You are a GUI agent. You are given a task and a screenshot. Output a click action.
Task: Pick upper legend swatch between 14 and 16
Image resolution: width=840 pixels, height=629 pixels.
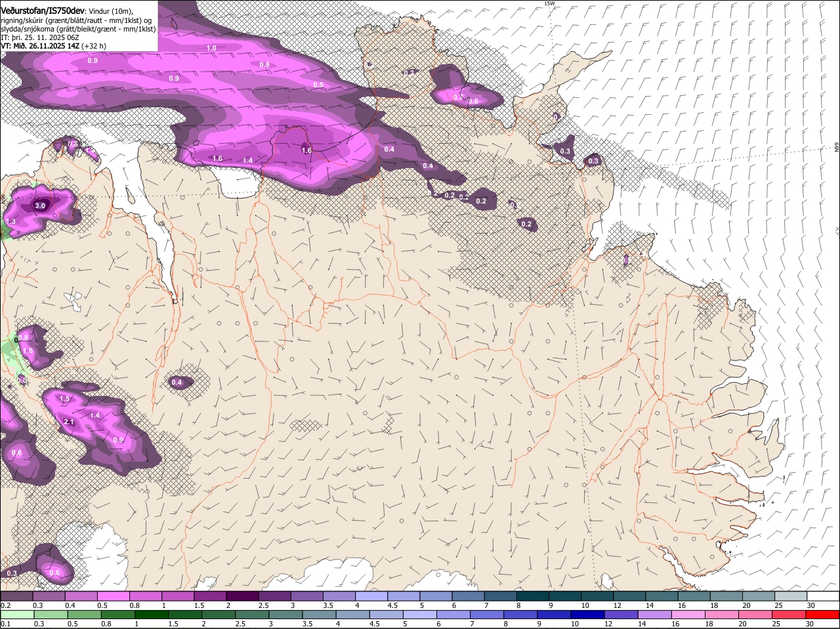[661, 596]
